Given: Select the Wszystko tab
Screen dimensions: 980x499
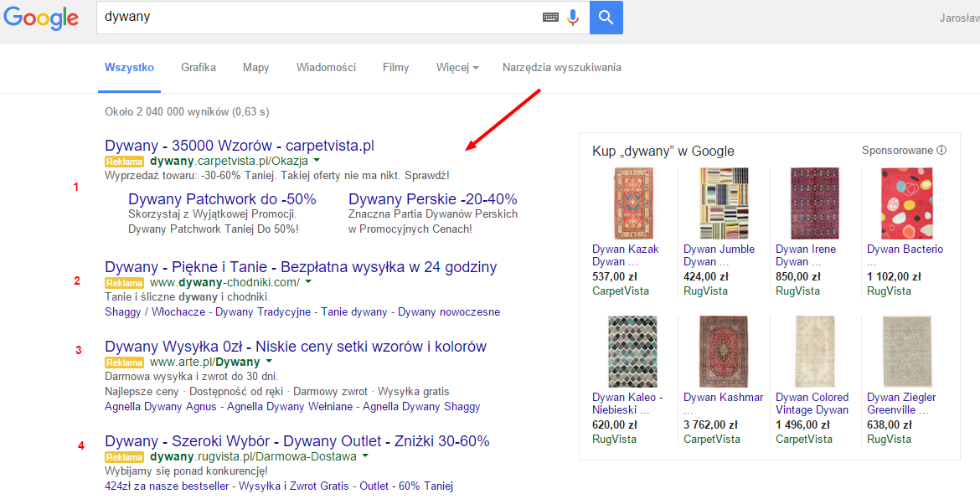Looking at the screenshot, I should click(x=129, y=68).
